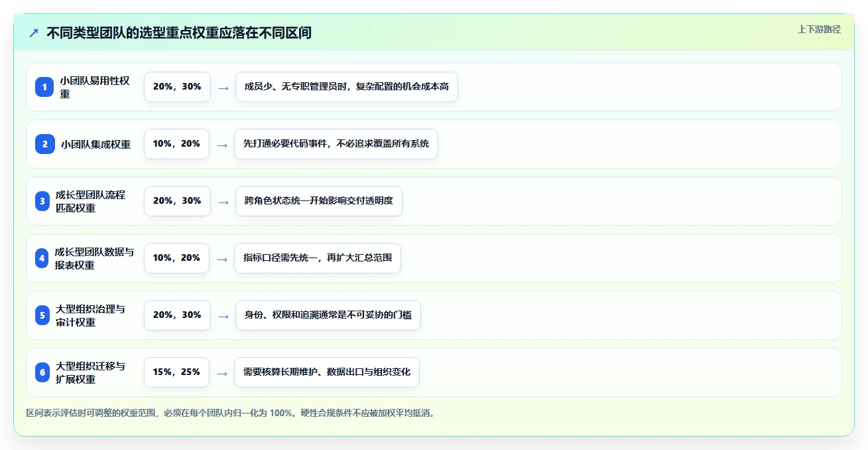Click the box 需要核算长期维护、数据出口与组织变化
Viewport: 868px width, 450px height.
327,372
